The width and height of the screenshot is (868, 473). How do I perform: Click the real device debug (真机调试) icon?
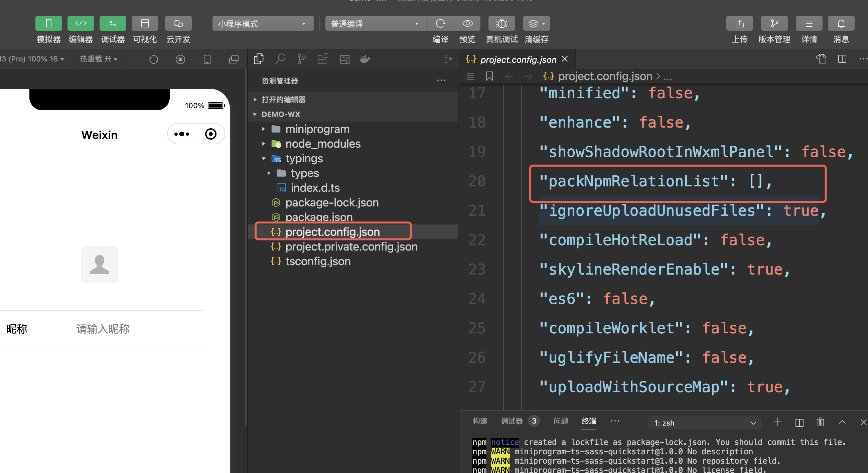click(x=501, y=24)
